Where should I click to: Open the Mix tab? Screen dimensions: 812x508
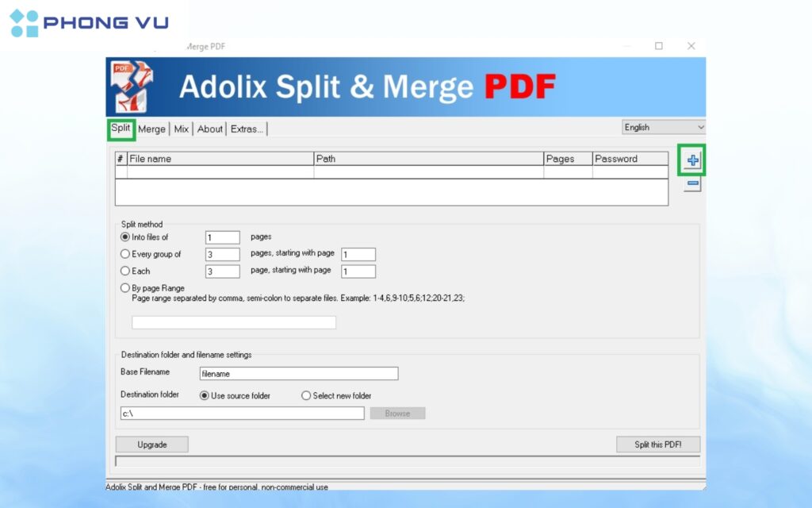(x=181, y=129)
